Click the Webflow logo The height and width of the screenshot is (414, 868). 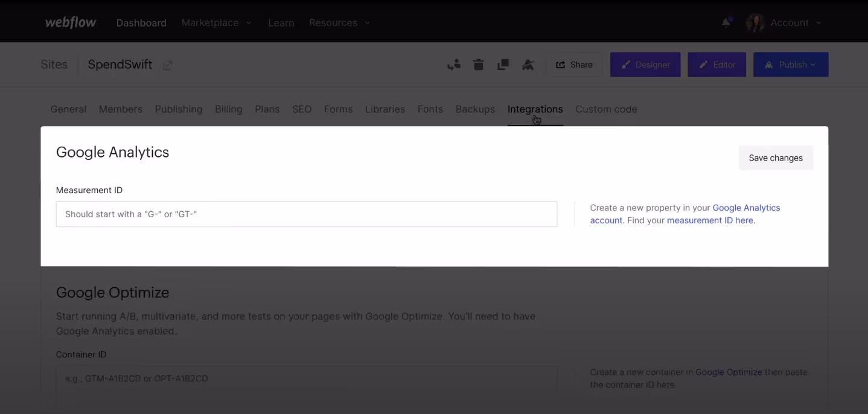tap(71, 23)
